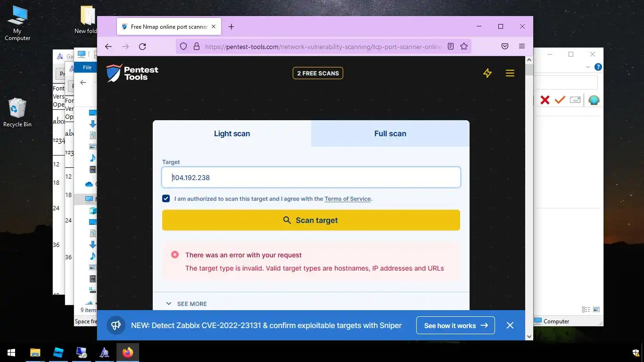Image resolution: width=644 pixels, height=362 pixels.
Task: Click Computer in the right window status bar
Action: 552,321
